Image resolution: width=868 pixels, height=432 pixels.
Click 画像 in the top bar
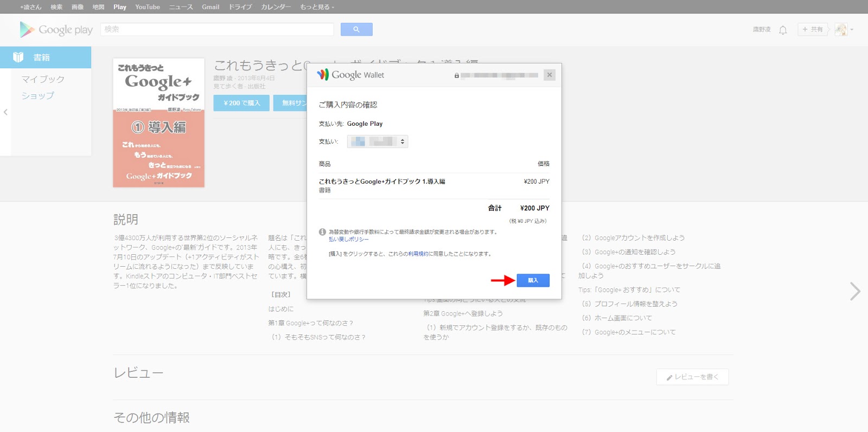tap(78, 7)
